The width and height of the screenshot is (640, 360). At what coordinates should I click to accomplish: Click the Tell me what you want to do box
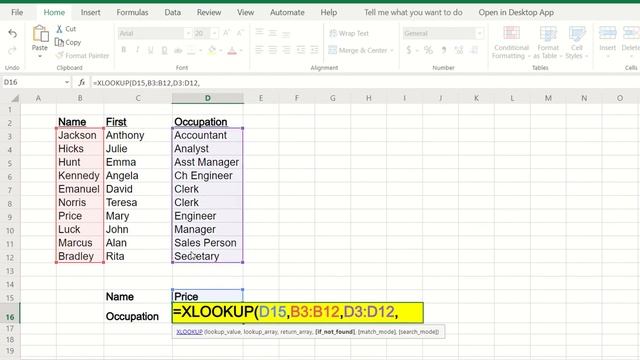click(x=413, y=12)
